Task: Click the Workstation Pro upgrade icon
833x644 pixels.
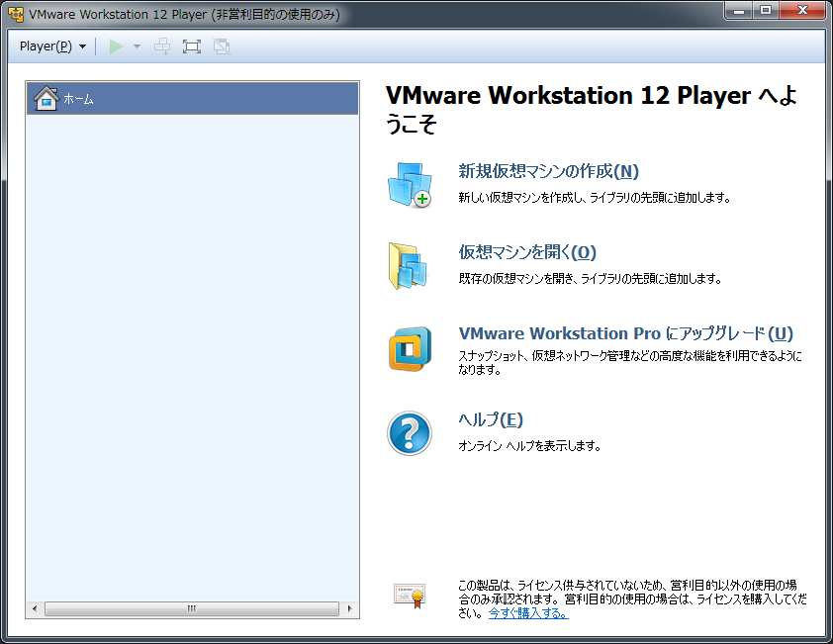Action: pos(410,349)
